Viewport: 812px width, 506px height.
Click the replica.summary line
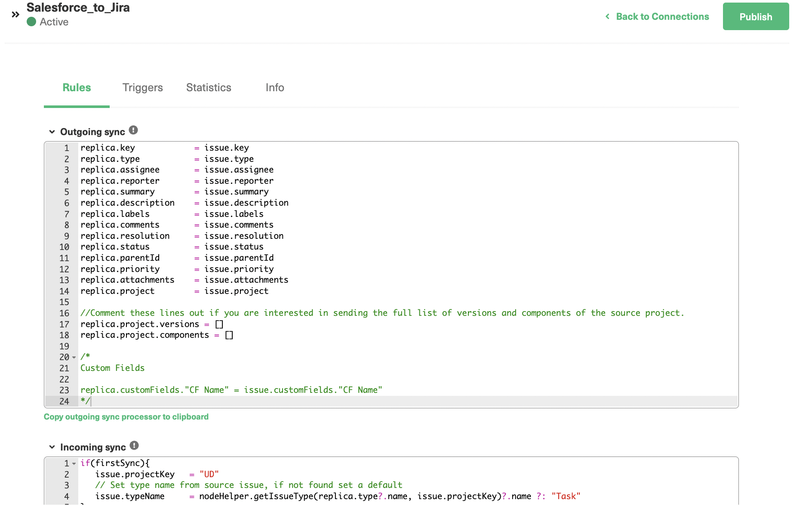(175, 192)
